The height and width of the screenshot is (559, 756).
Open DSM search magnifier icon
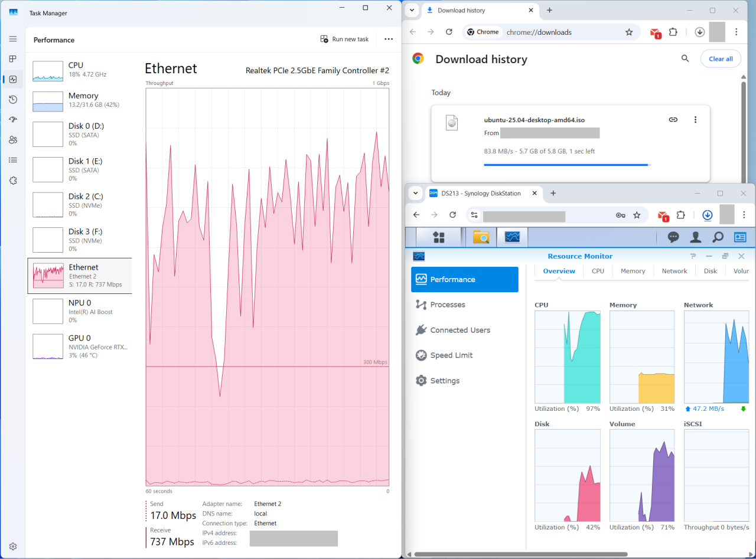(718, 237)
